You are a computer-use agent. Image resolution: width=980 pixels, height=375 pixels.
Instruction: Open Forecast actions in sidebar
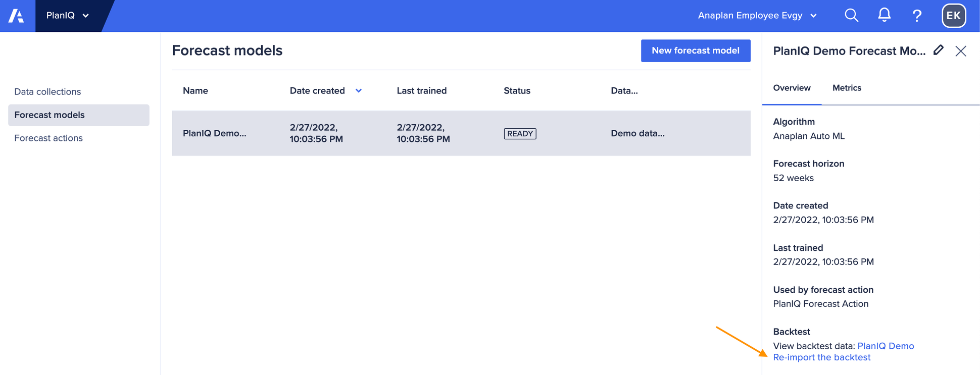(x=48, y=138)
